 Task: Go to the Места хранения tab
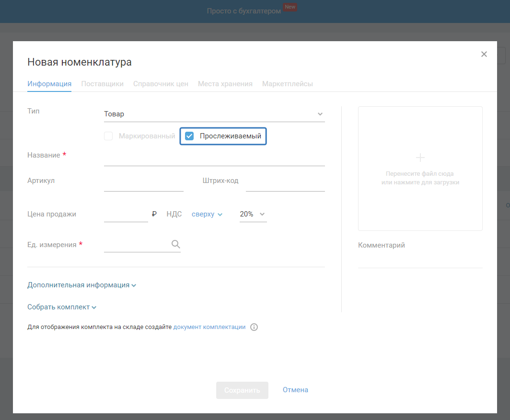225,84
